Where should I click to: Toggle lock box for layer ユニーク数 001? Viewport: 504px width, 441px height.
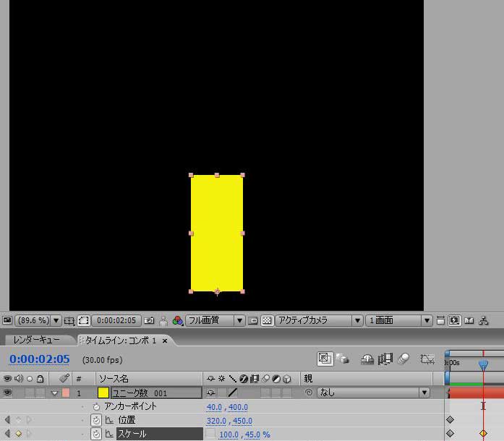pyautogui.click(x=40, y=393)
